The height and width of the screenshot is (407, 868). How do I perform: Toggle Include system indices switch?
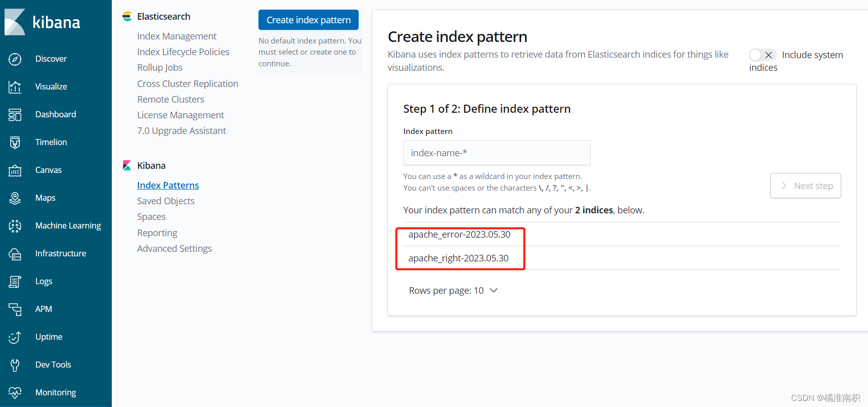point(763,55)
